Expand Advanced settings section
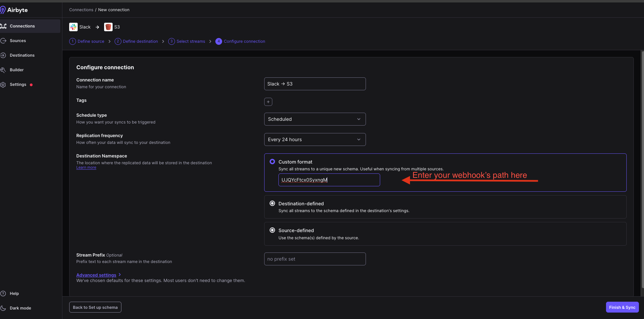Image resolution: width=644 pixels, height=319 pixels. [x=96, y=275]
